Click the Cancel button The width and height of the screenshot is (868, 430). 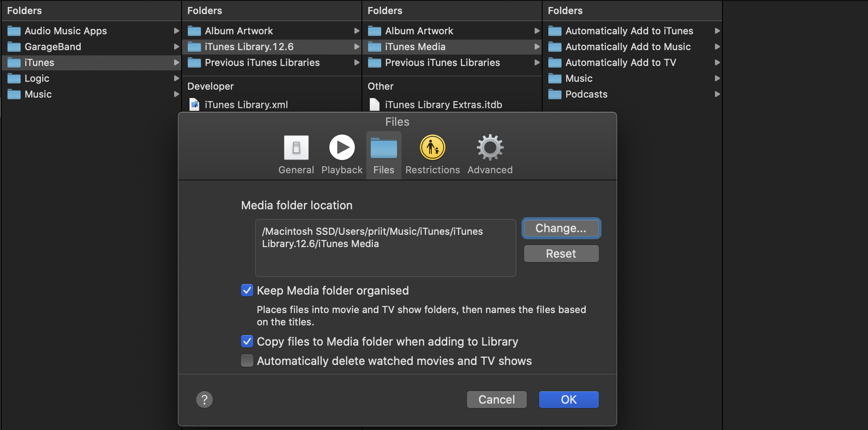(496, 400)
